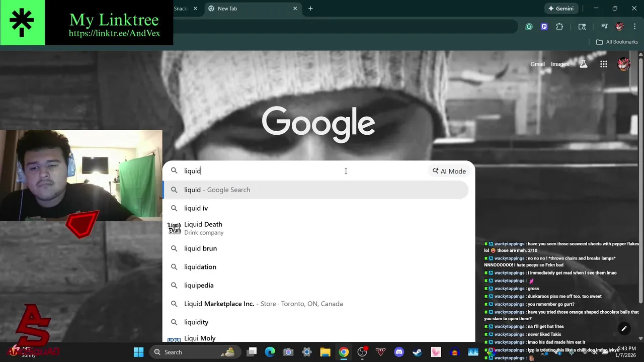Open Steam from taskbar
Screen dimensions: 644x362
pos(417,352)
